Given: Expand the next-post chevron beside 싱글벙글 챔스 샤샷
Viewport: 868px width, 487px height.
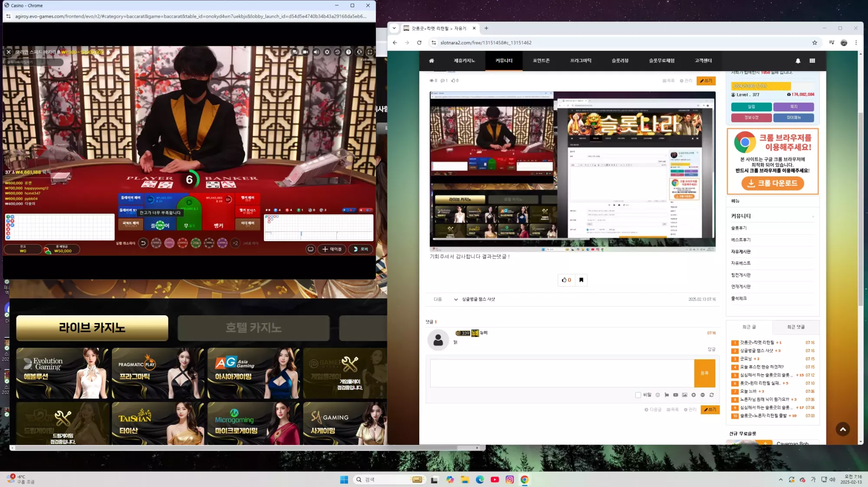Looking at the screenshot, I should click(456, 300).
